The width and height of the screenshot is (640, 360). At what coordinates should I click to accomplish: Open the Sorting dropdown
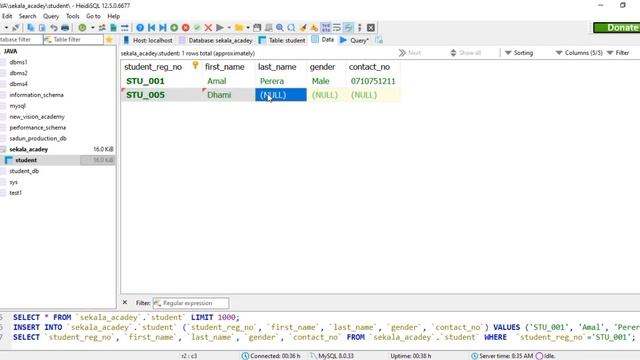coord(519,53)
